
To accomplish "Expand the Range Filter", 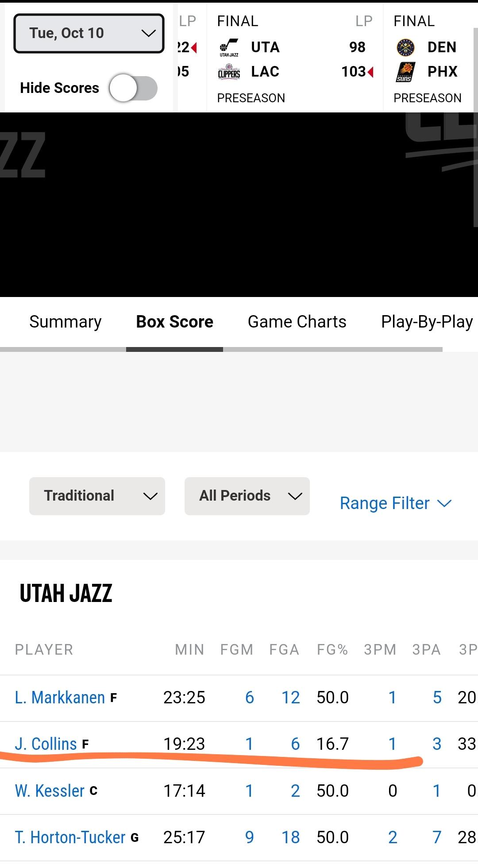I will [396, 503].
